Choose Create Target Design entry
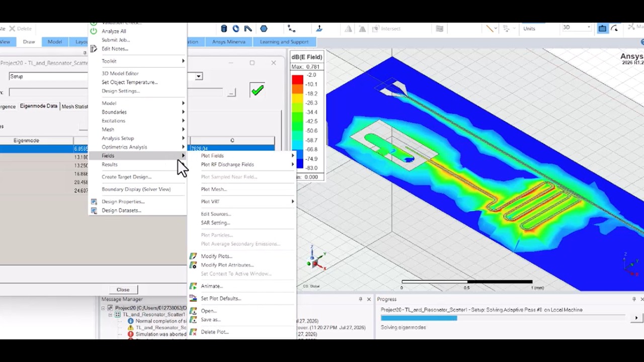This screenshot has width=644, height=362. pos(126,177)
